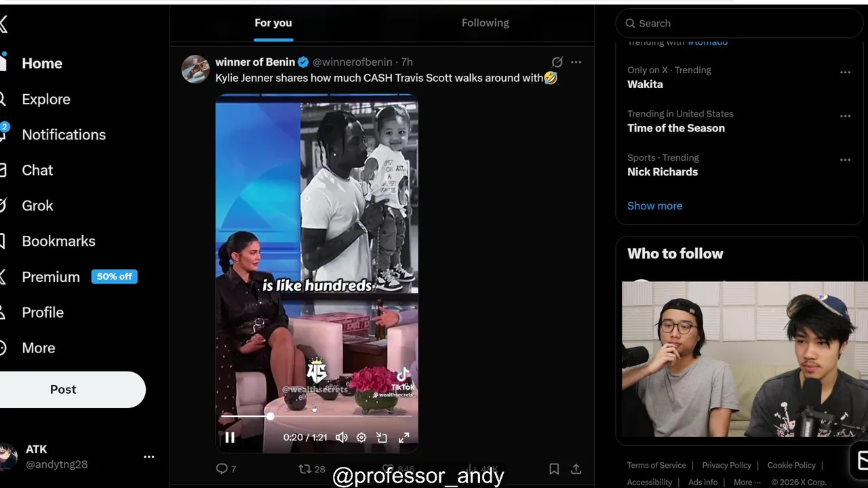The width and height of the screenshot is (868, 488).
Task: Open the Cookie Policy link
Action: point(791,465)
